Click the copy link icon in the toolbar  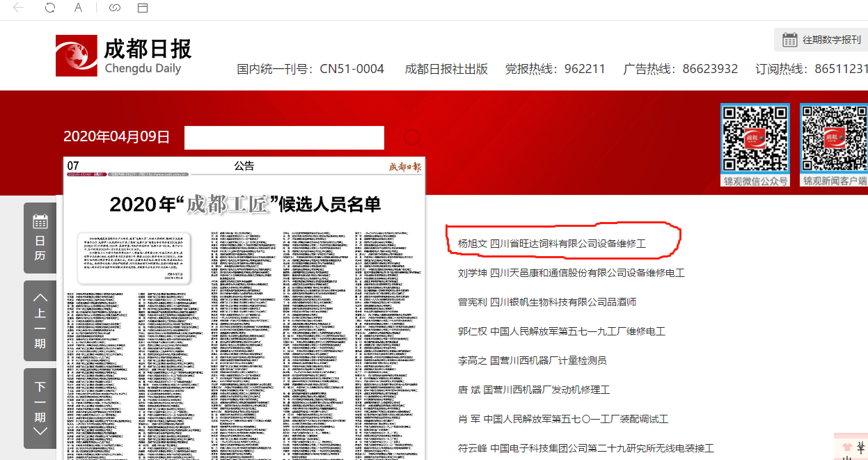point(114,9)
